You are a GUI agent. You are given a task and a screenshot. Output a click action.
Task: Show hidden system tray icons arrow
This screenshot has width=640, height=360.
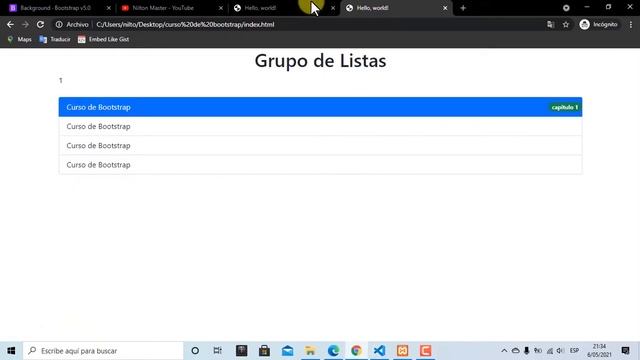pos(504,351)
